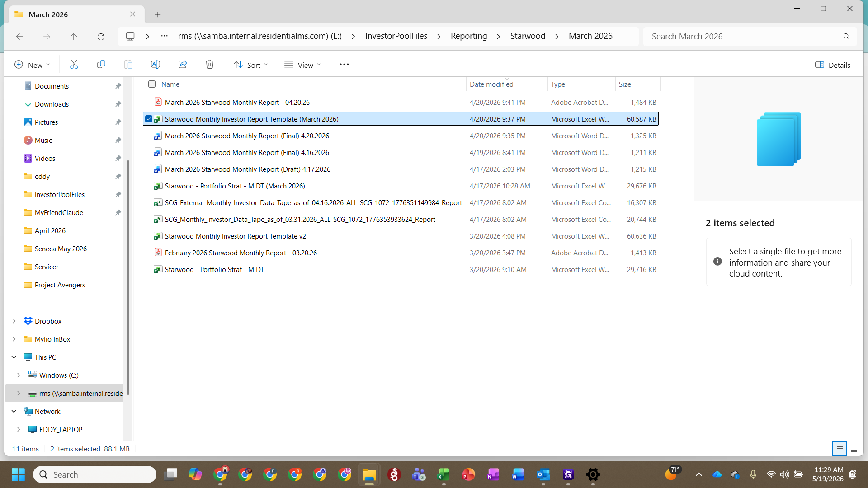The image size is (868, 488).
Task: Collapse the Network node
Action: (x=14, y=411)
